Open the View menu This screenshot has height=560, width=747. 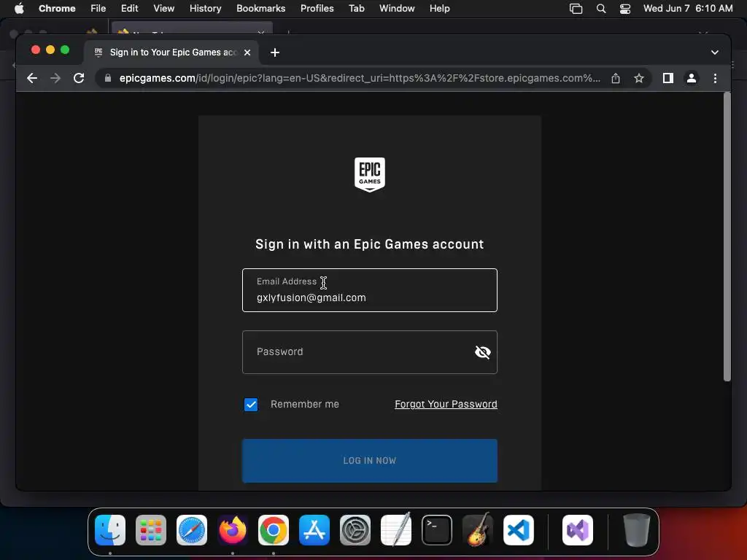(163, 9)
